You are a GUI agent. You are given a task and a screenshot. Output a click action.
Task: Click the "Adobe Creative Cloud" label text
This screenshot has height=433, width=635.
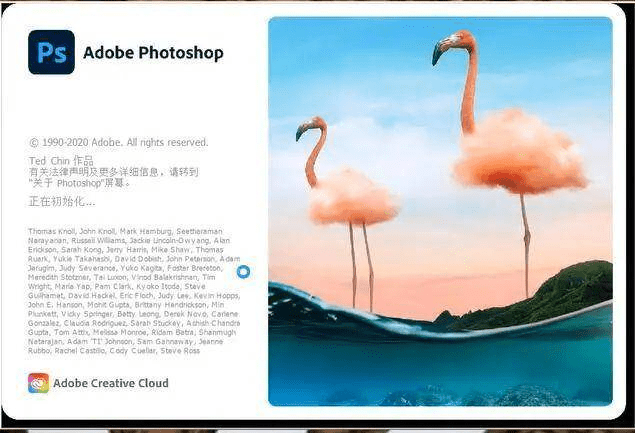click(111, 383)
